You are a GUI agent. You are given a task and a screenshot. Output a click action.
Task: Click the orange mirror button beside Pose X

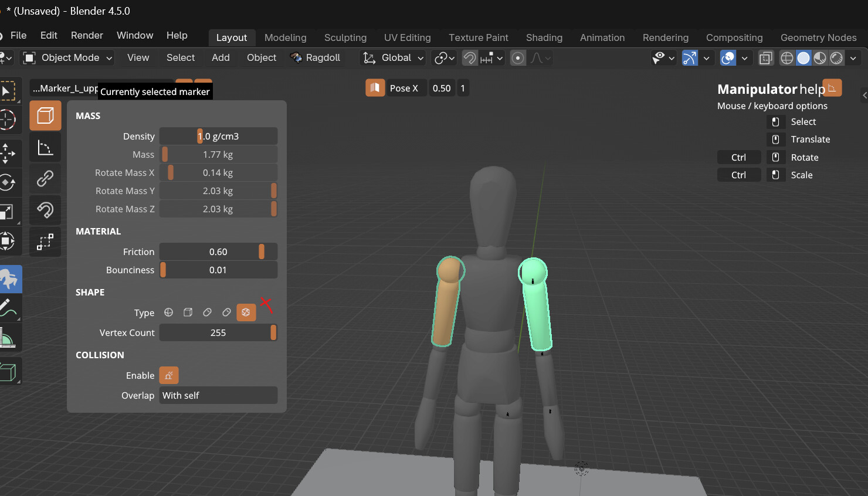coord(375,88)
